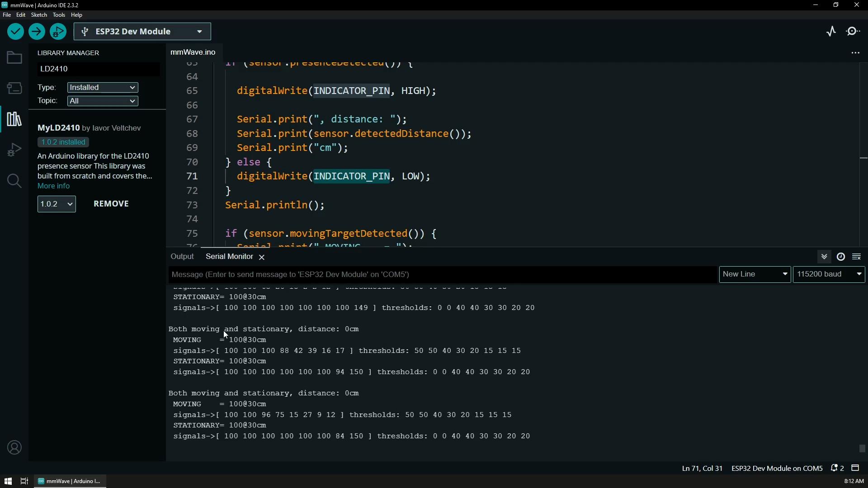Switch to the Output tab
868x488 pixels.
pos(182,257)
